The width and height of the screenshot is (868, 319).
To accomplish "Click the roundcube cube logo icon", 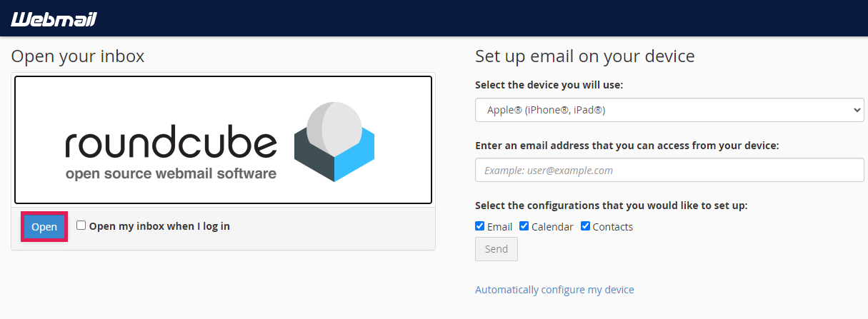I will (334, 141).
